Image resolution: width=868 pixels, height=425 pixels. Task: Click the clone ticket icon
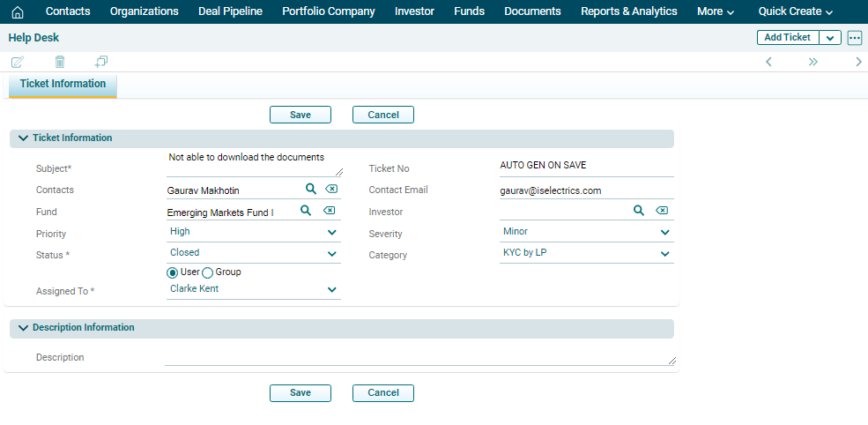coord(101,62)
